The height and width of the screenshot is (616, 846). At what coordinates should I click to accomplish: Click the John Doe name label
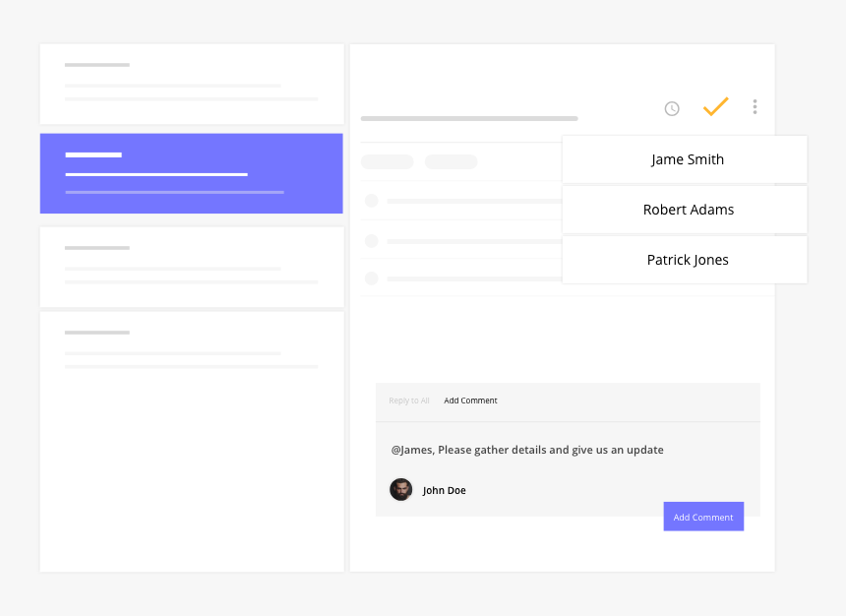click(444, 489)
